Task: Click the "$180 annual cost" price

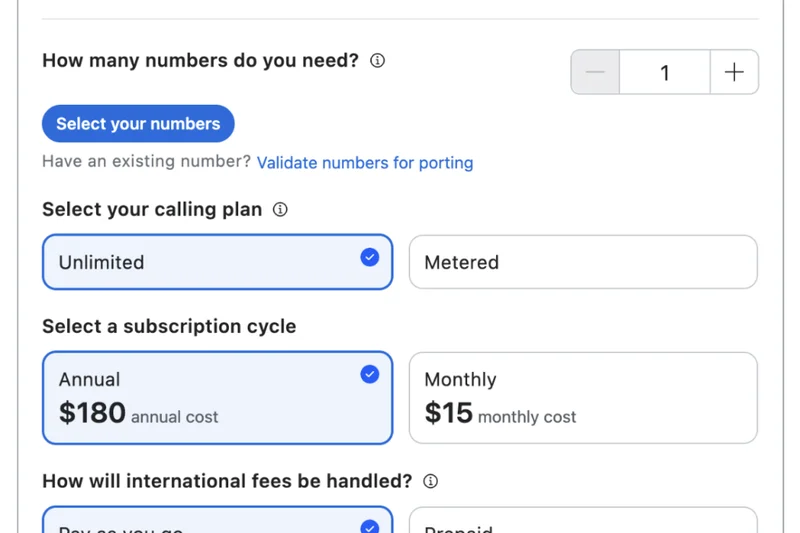Action: point(138,414)
